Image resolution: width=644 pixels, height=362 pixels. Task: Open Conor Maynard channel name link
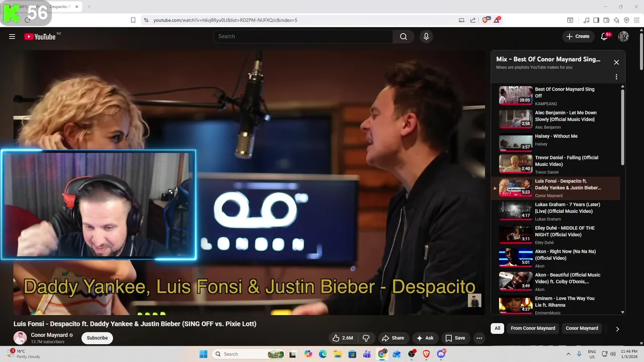pos(49,335)
